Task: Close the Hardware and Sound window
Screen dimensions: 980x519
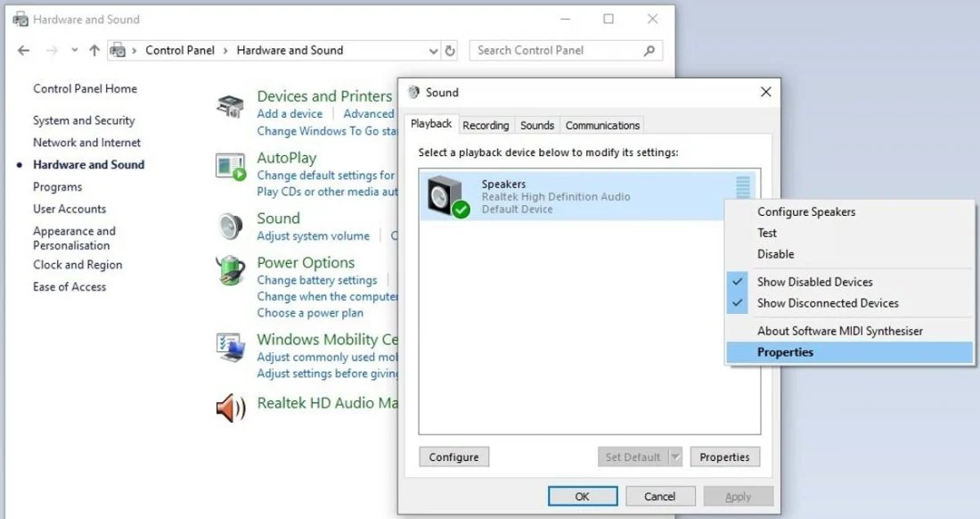Action: [652, 20]
